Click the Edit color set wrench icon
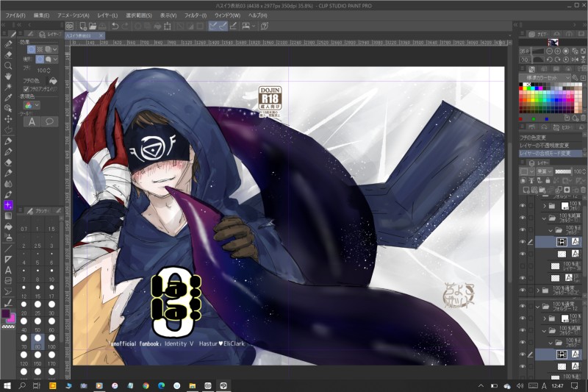Viewport: 588px width, 392px height. (575, 78)
